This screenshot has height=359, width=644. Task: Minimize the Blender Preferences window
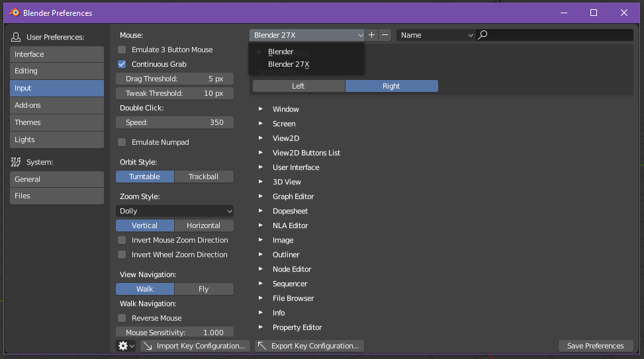564,13
